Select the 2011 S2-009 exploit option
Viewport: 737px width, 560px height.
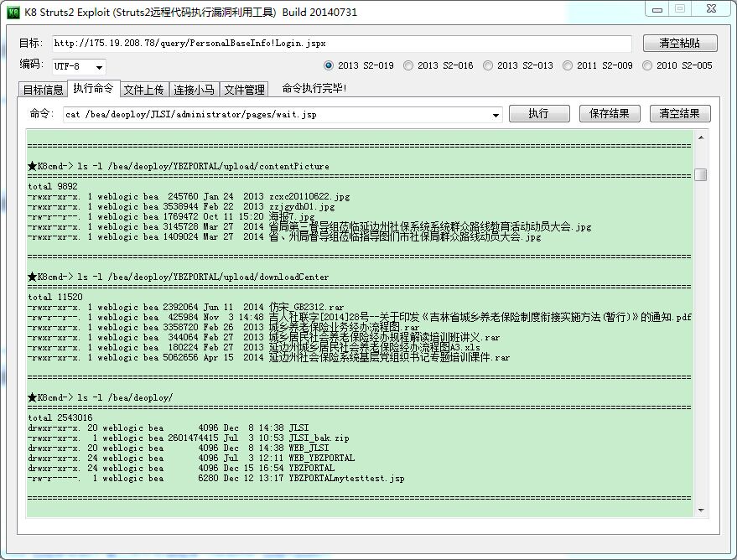click(598, 65)
